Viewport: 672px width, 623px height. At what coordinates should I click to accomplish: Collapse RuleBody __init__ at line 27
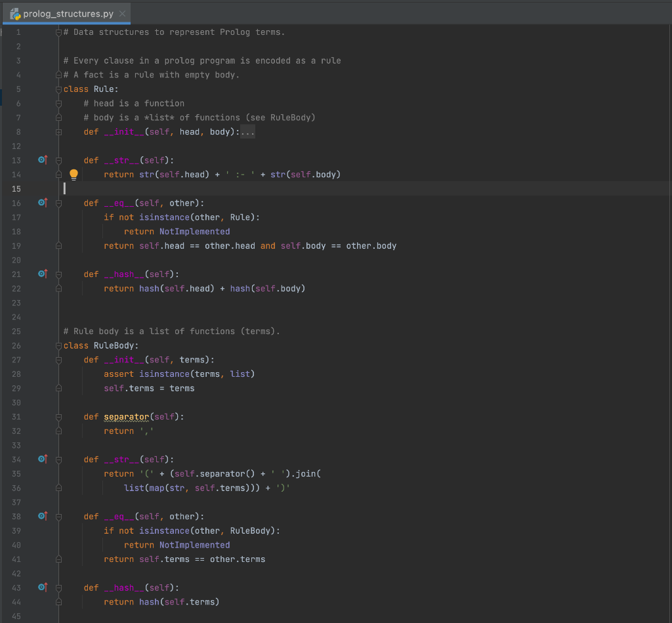[x=58, y=360]
